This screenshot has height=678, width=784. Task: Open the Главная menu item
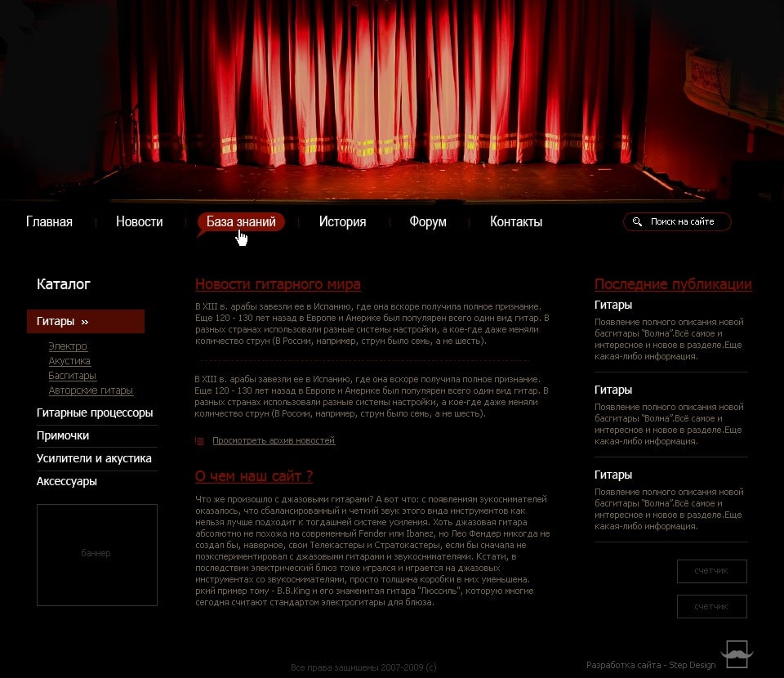pos(49,221)
